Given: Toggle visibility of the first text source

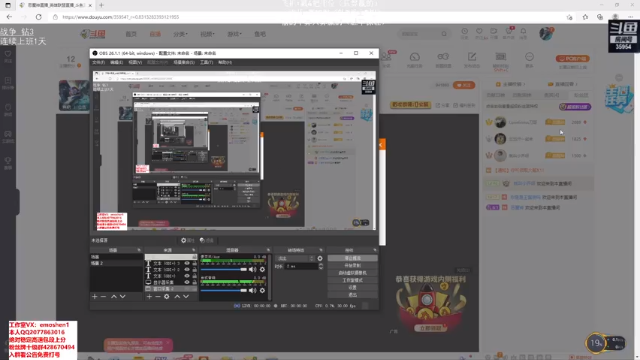Looking at the screenshot, I should [x=187, y=263].
